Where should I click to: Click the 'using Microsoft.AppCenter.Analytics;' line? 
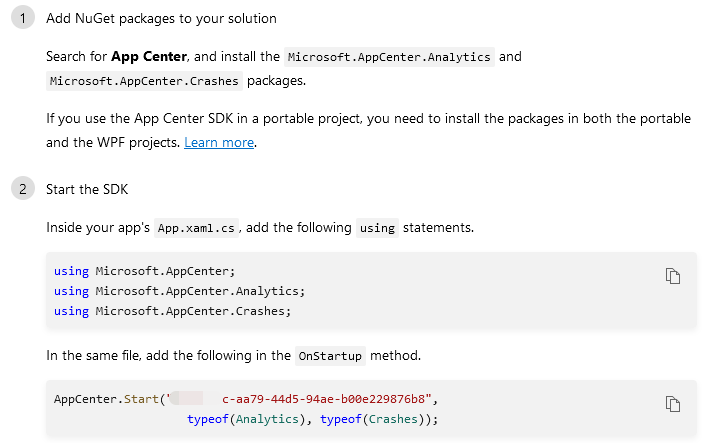point(179,291)
